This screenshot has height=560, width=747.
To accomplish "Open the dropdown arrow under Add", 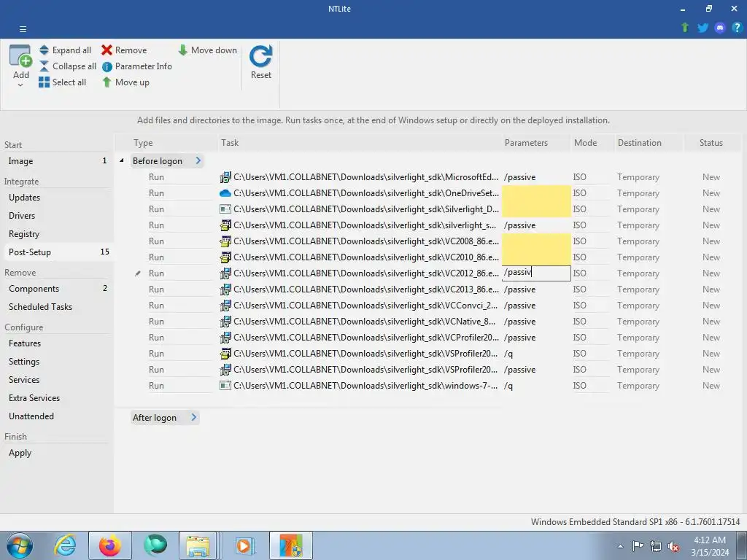I will pyautogui.click(x=20, y=85).
